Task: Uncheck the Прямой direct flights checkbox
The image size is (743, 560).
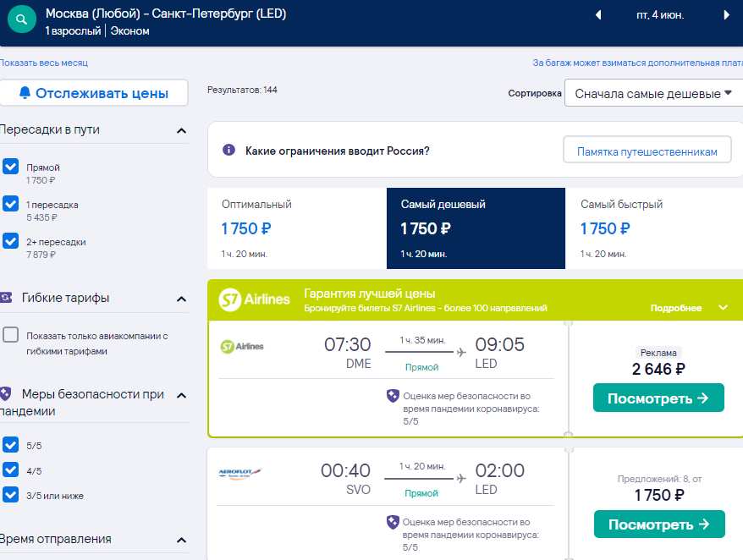Action: (x=11, y=167)
